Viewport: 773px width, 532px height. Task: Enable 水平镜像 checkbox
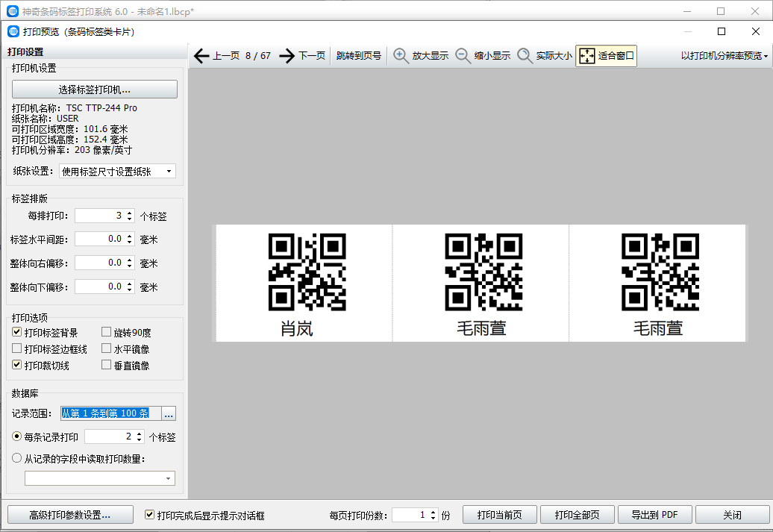point(106,348)
